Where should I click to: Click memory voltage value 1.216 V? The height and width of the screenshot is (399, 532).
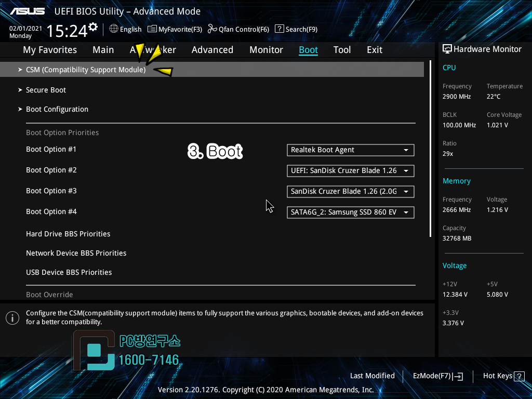tap(497, 210)
